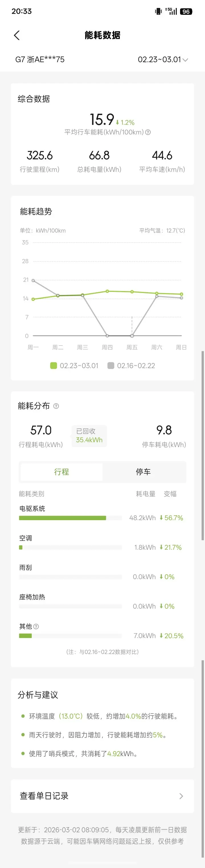Tap the 其他 green consumption bar
Screen dimensions: 205x868
click(x=25, y=636)
